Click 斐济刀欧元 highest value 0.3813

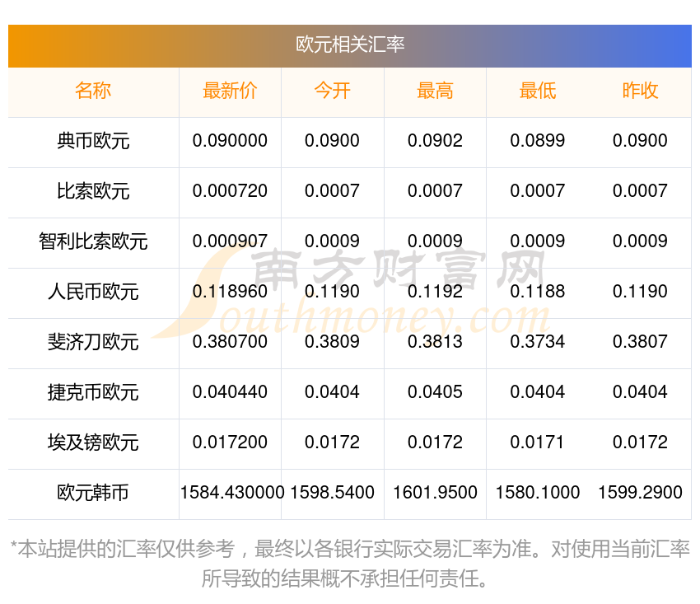tap(435, 342)
